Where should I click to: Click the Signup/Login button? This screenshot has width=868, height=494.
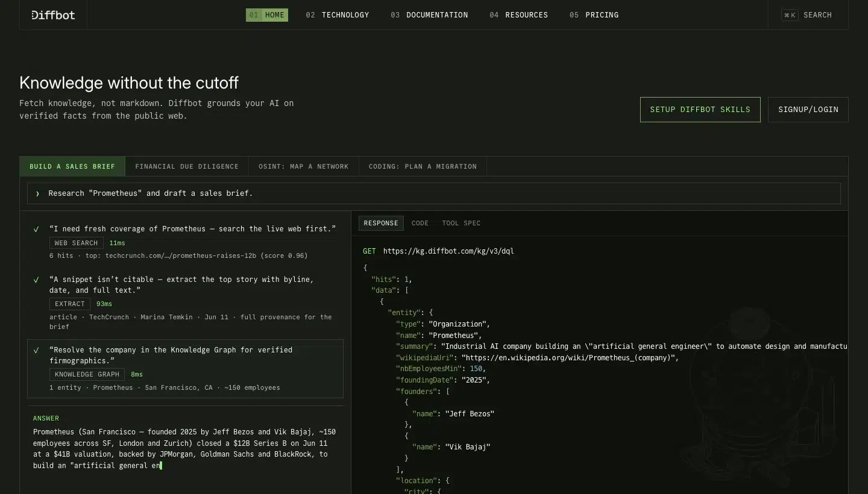[x=808, y=110]
